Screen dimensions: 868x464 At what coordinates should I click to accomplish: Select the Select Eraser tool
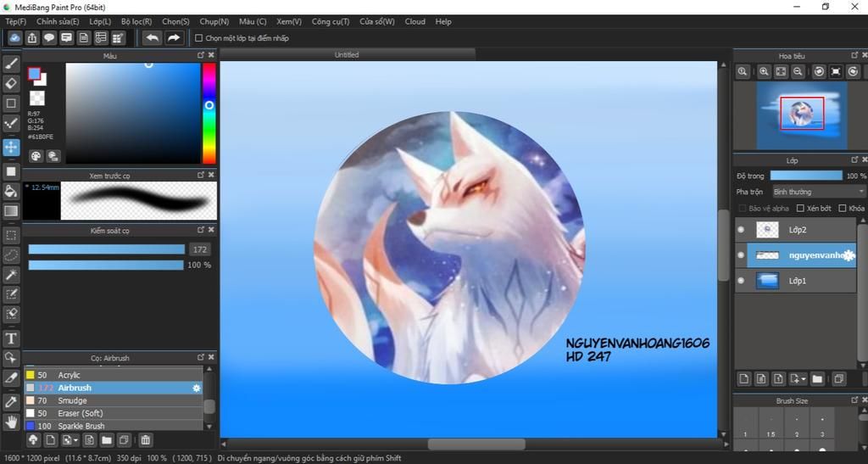point(11,314)
